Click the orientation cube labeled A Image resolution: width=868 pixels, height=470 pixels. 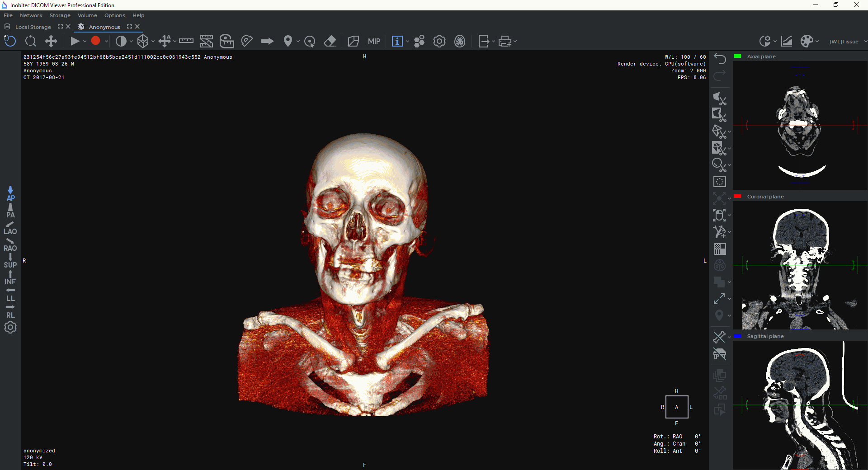pos(677,407)
